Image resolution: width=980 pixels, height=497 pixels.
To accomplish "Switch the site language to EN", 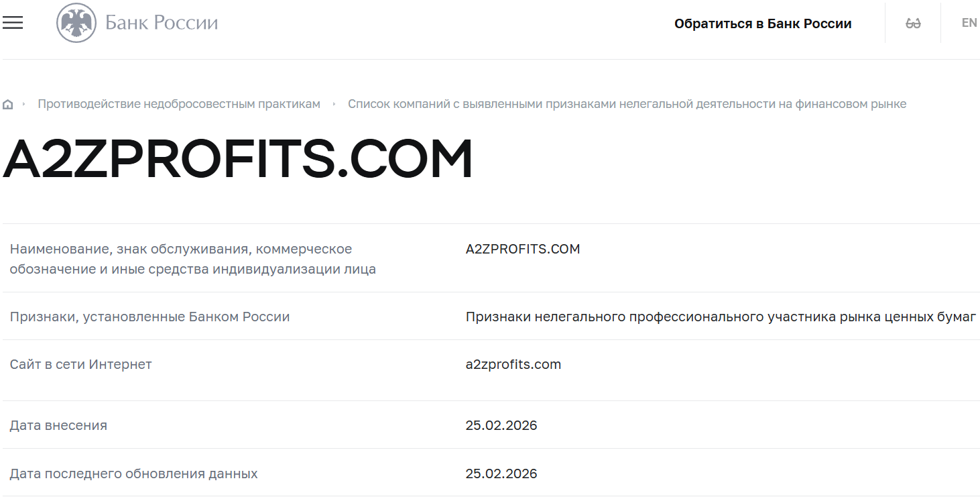I will point(969,22).
